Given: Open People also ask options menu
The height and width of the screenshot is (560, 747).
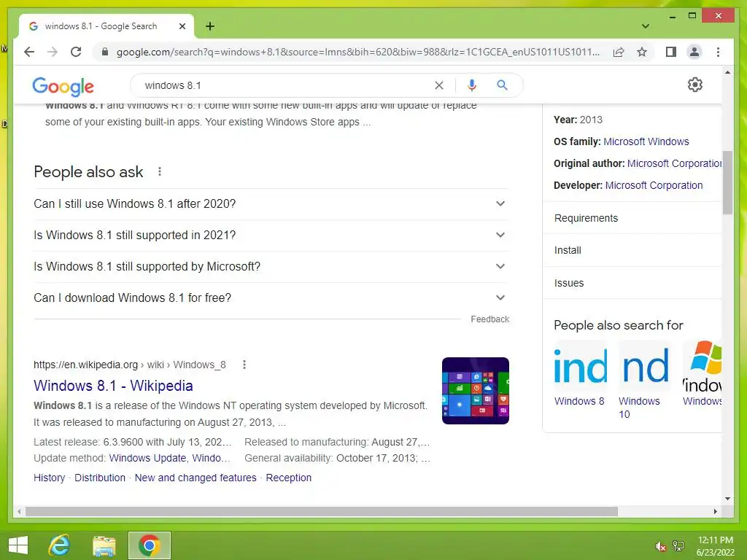Looking at the screenshot, I should click(160, 171).
